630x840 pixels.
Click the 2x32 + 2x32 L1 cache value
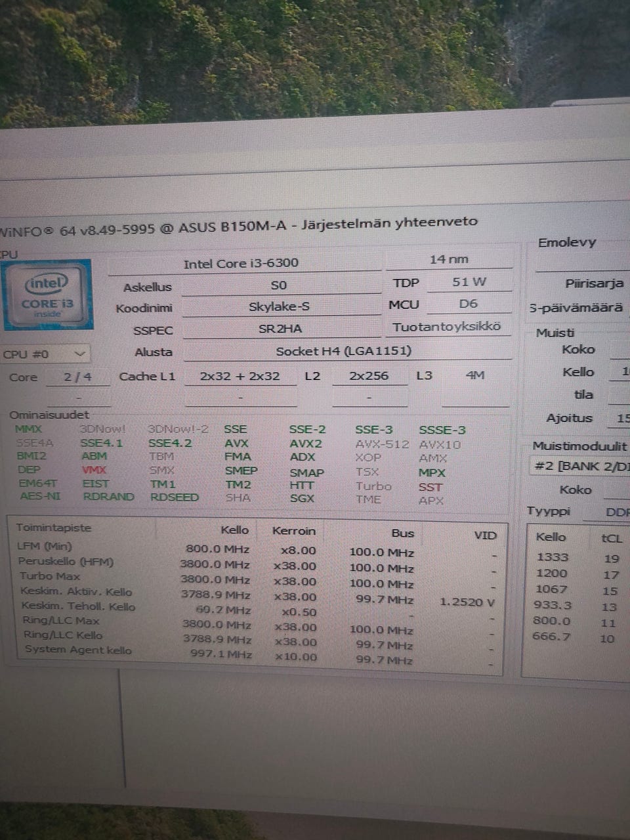[240, 376]
